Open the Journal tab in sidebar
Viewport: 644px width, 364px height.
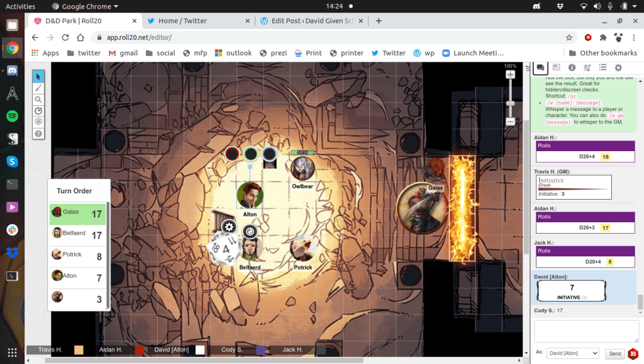[x=556, y=67]
